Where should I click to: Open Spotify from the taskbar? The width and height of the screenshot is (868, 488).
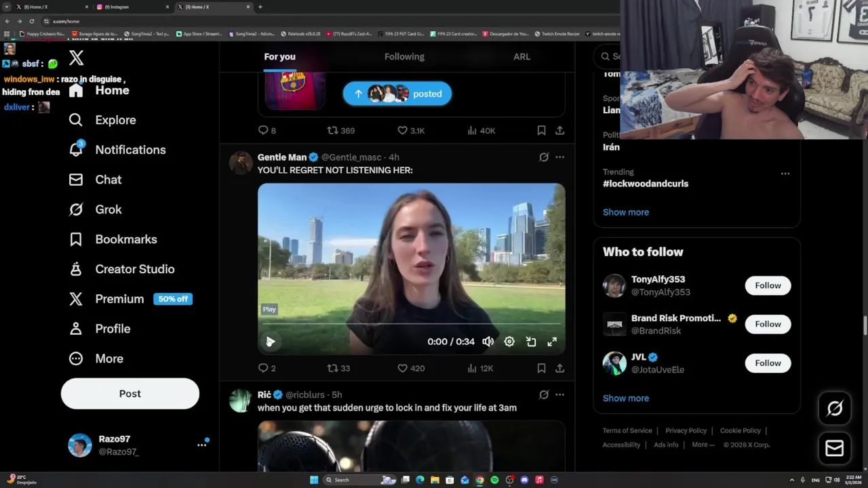tap(494, 480)
